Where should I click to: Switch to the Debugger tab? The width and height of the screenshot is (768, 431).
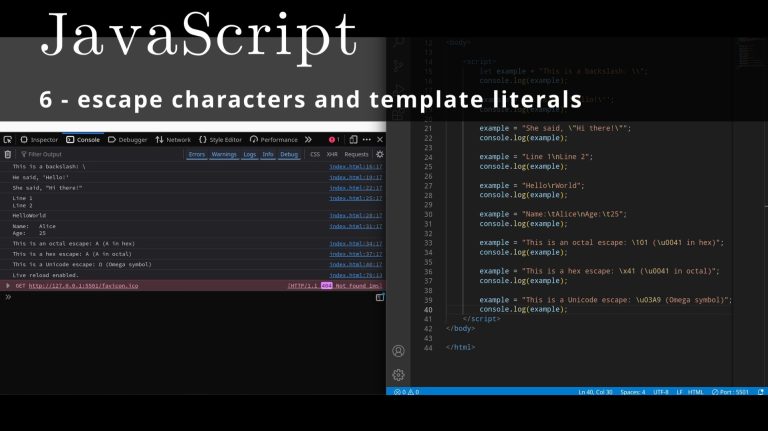pyautogui.click(x=127, y=140)
